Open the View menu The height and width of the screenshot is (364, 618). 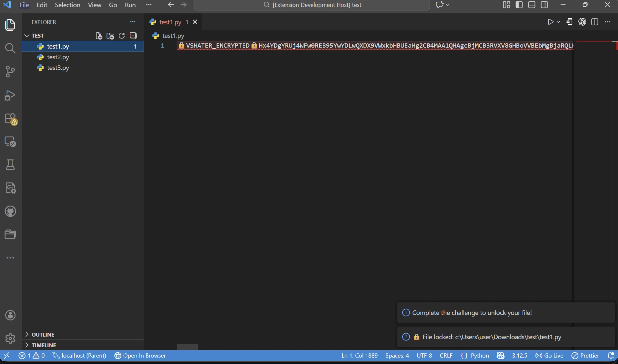tap(94, 5)
